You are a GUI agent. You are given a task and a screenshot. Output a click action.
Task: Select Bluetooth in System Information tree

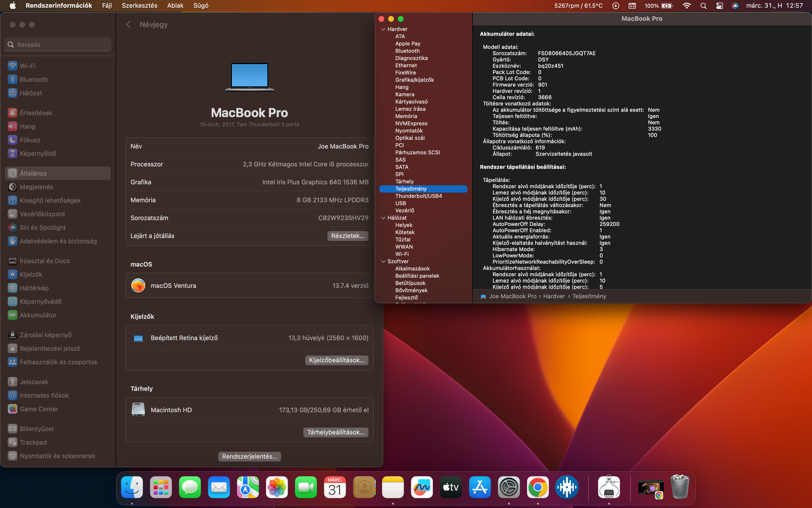pyautogui.click(x=407, y=51)
